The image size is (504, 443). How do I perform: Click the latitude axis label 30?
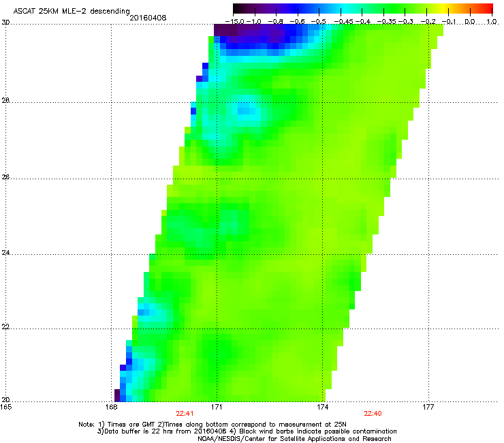(5, 22)
